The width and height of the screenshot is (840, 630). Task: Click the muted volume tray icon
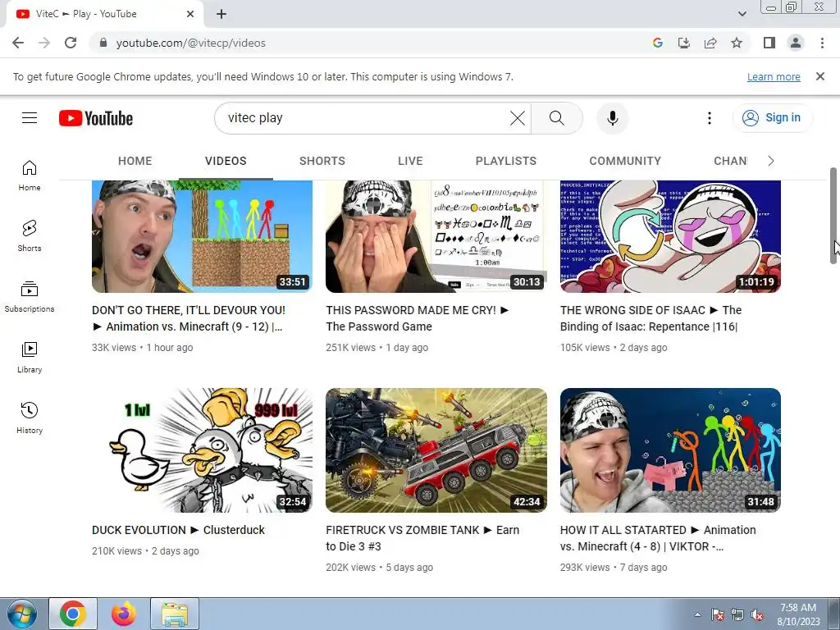[757, 614]
